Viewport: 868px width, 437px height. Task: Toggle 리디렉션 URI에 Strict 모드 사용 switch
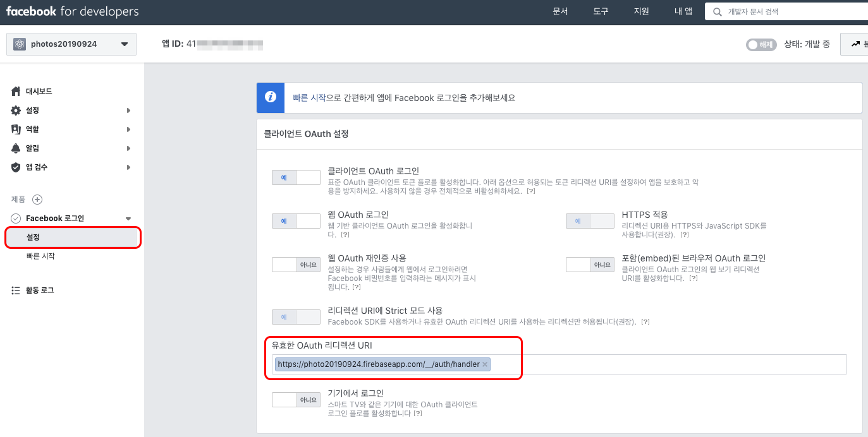296,317
